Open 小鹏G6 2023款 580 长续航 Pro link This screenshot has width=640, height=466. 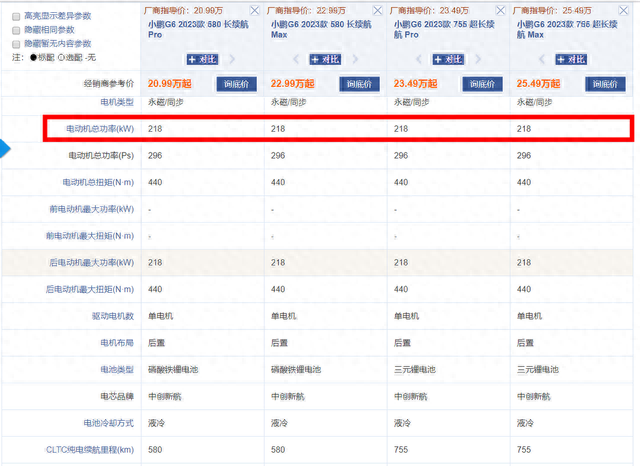198,29
